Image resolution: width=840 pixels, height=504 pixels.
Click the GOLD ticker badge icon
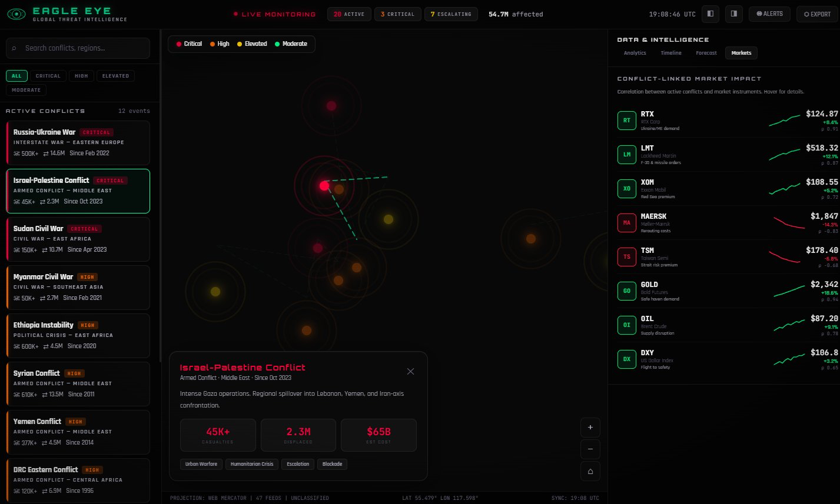tap(626, 291)
